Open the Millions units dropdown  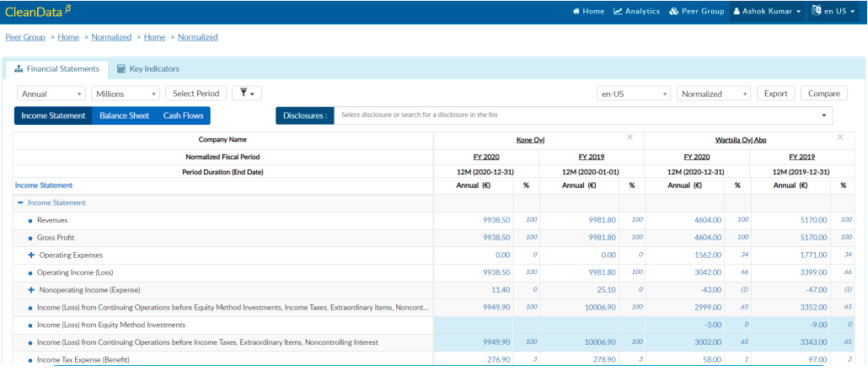tap(125, 94)
